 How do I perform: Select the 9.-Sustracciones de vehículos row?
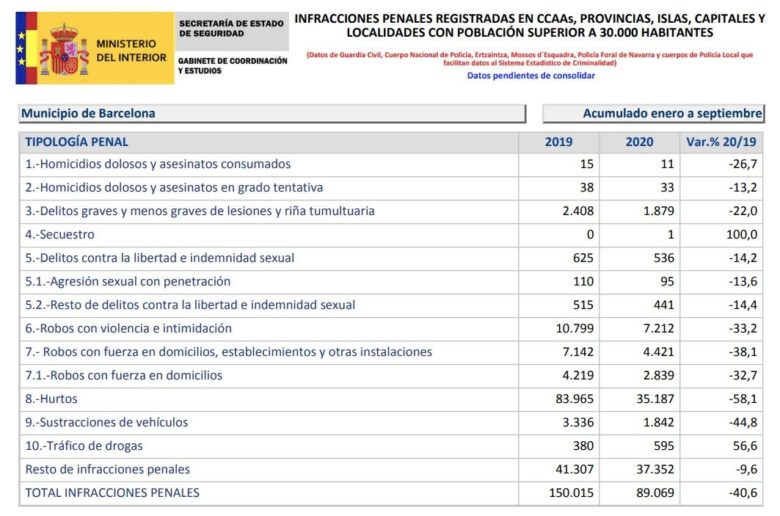pos(390,422)
